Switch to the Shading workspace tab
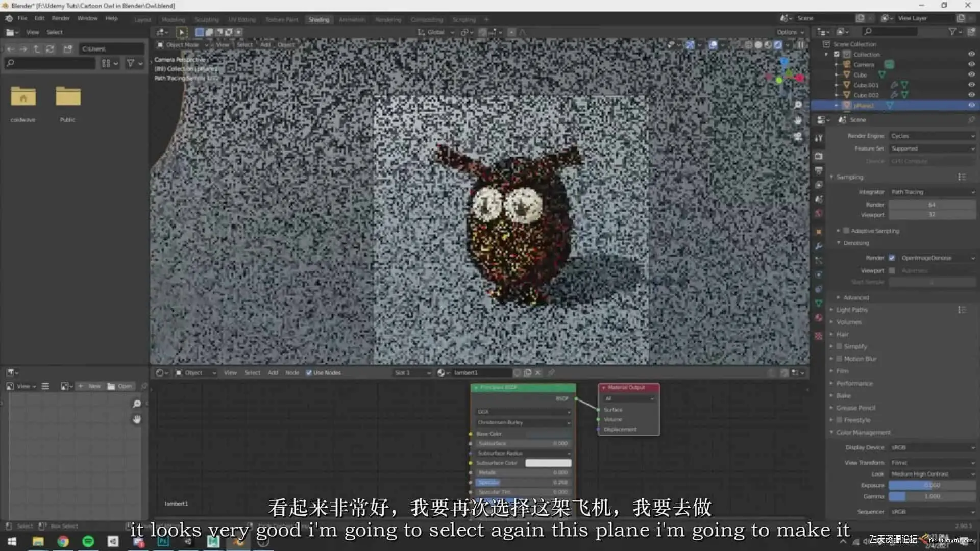The width and height of the screenshot is (980, 551). (318, 19)
